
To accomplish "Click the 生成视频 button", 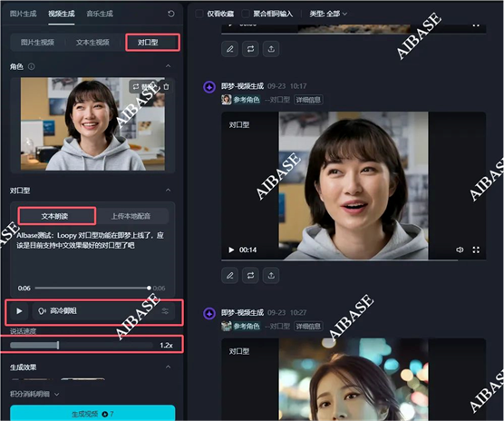I will click(x=92, y=414).
